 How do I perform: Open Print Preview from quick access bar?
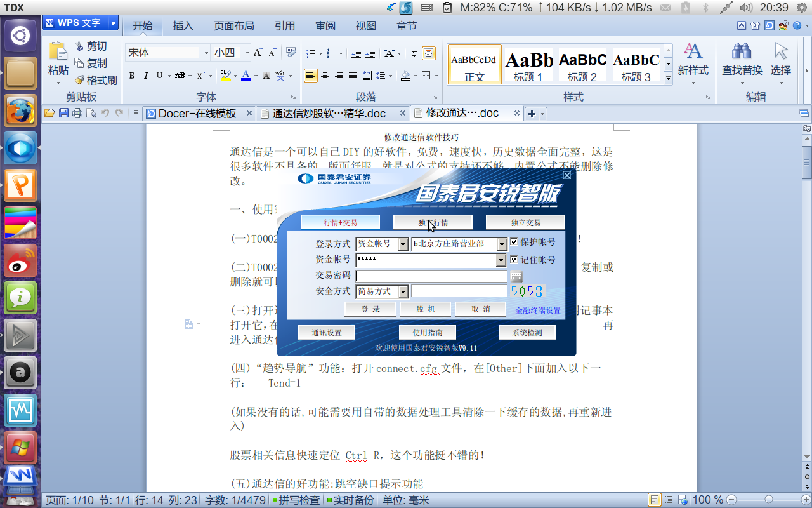[x=91, y=113]
